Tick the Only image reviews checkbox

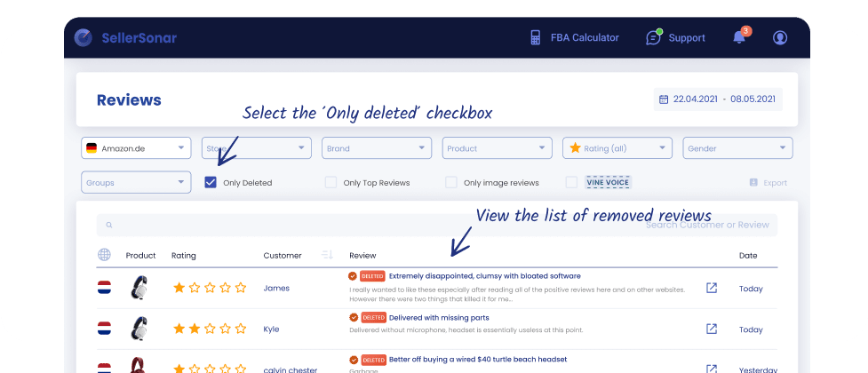click(451, 183)
